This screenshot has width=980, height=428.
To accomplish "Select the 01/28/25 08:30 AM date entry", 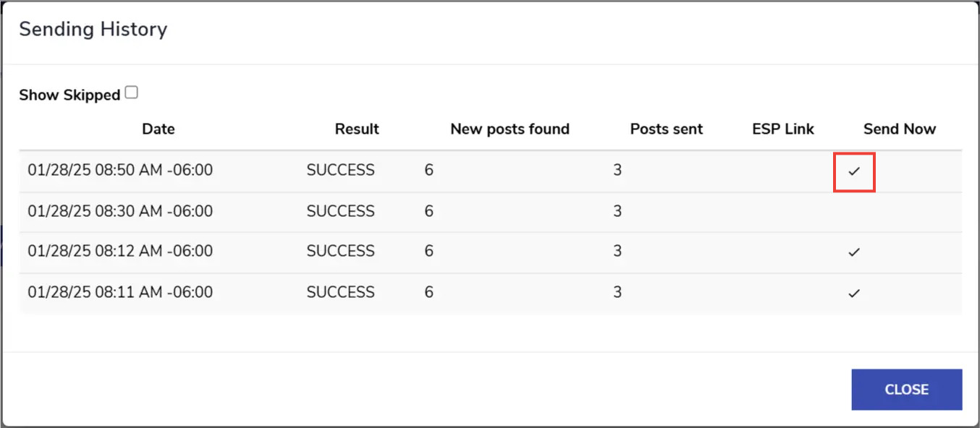I will (120, 211).
